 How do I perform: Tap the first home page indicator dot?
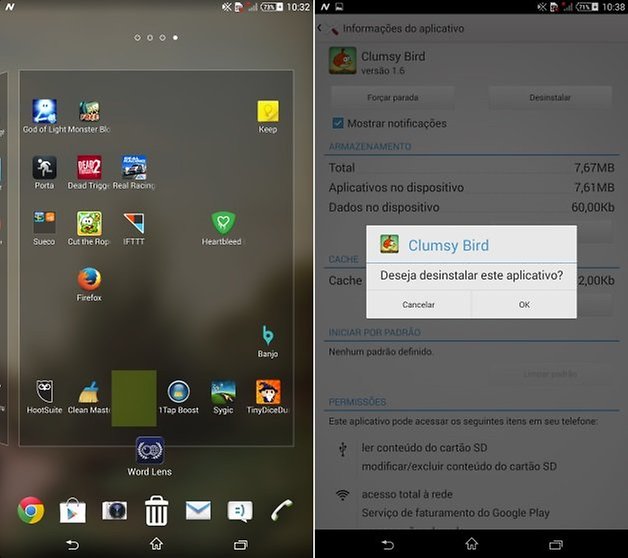pyautogui.click(x=137, y=38)
